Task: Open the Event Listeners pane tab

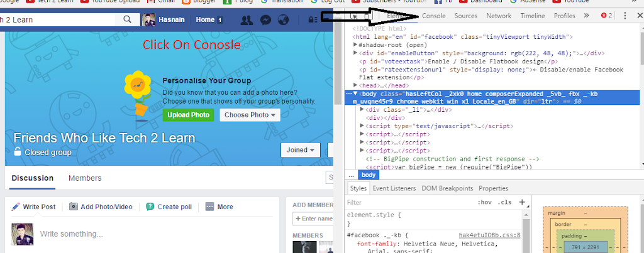Action: pos(394,188)
